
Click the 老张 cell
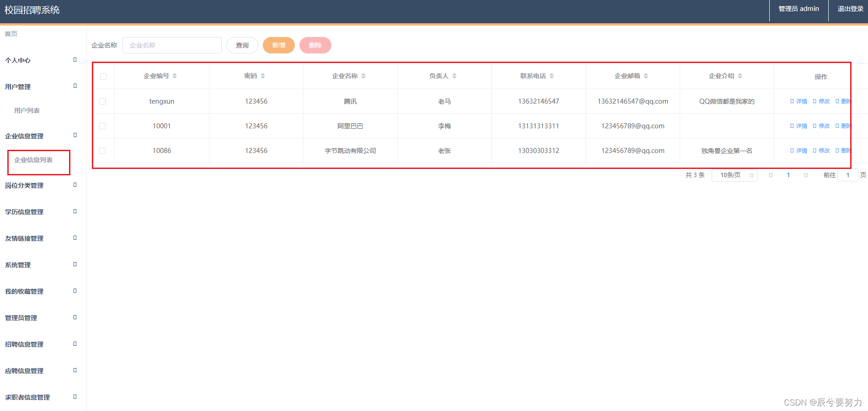(444, 151)
